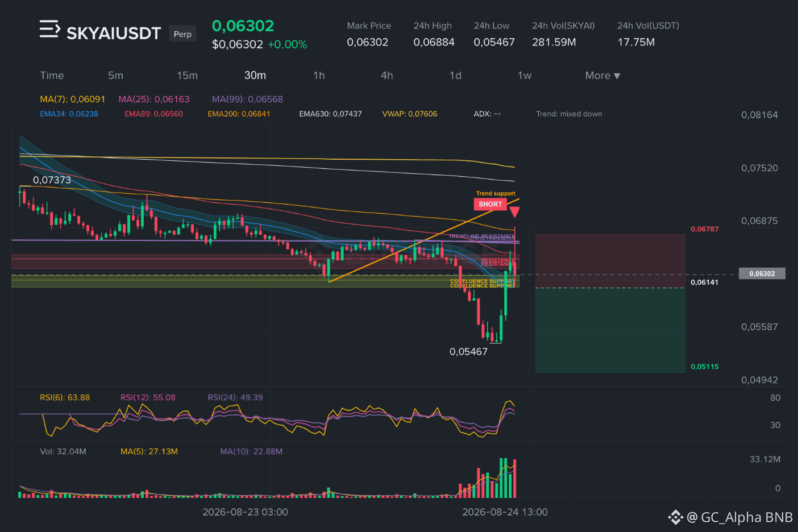This screenshot has width=798, height=532.
Task: Click the Trend: mixed down label
Action: click(569, 114)
